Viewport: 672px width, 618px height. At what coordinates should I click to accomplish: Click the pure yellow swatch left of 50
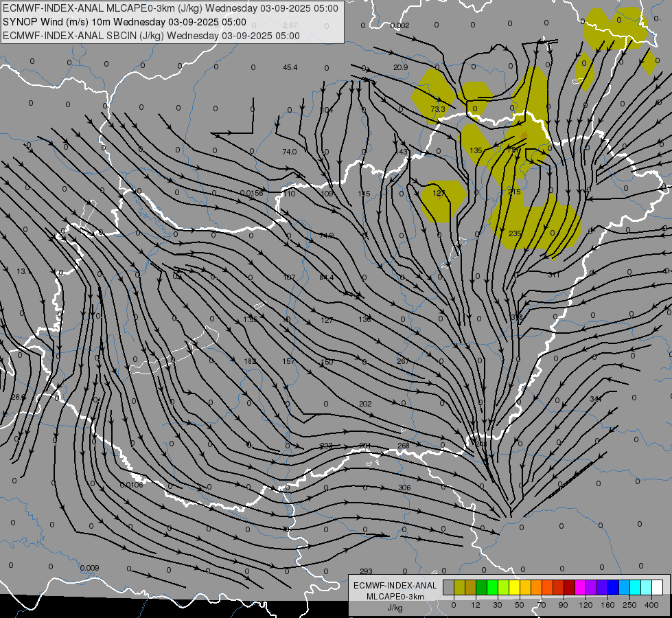coord(514,588)
